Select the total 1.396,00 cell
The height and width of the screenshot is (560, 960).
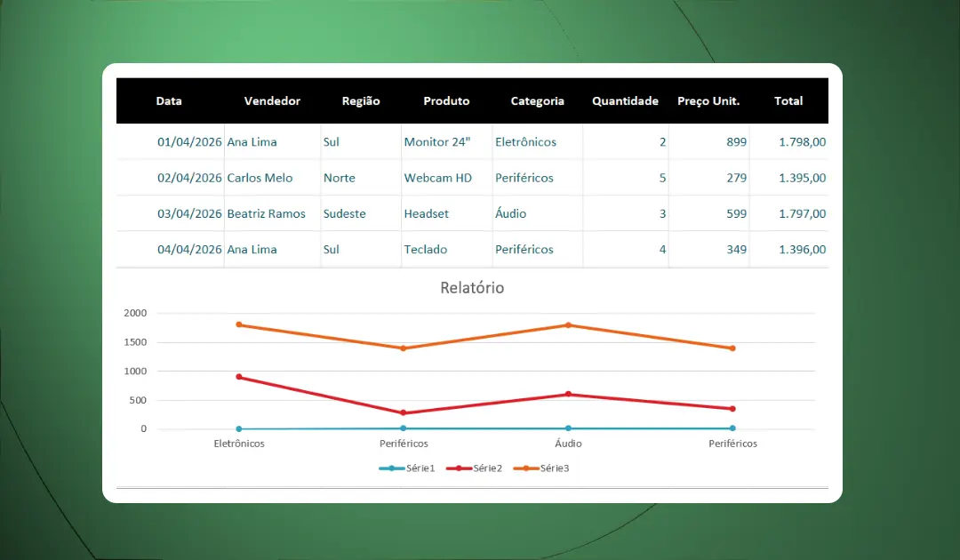802,250
